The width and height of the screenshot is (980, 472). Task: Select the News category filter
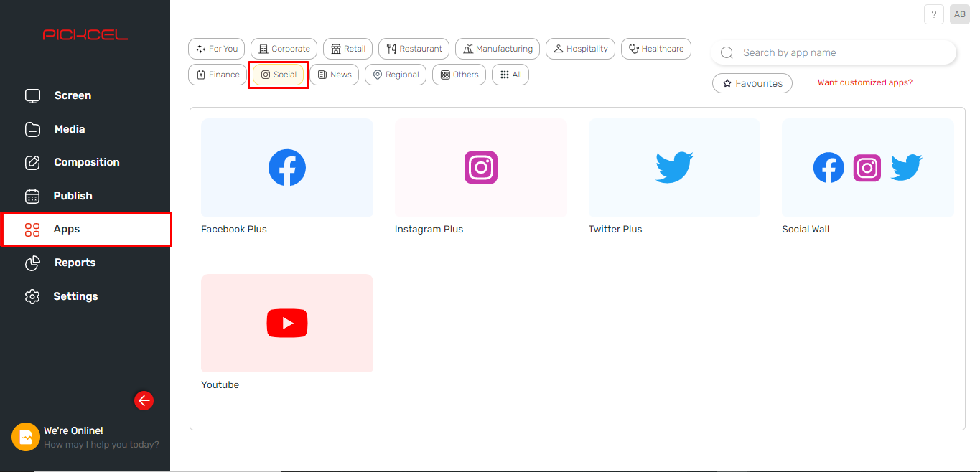[335, 75]
